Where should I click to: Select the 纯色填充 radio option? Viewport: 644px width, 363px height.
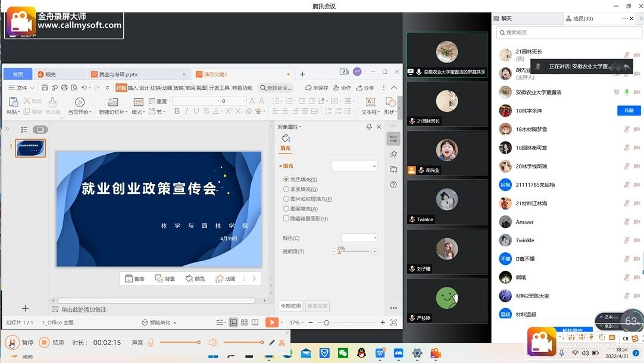[x=286, y=179]
